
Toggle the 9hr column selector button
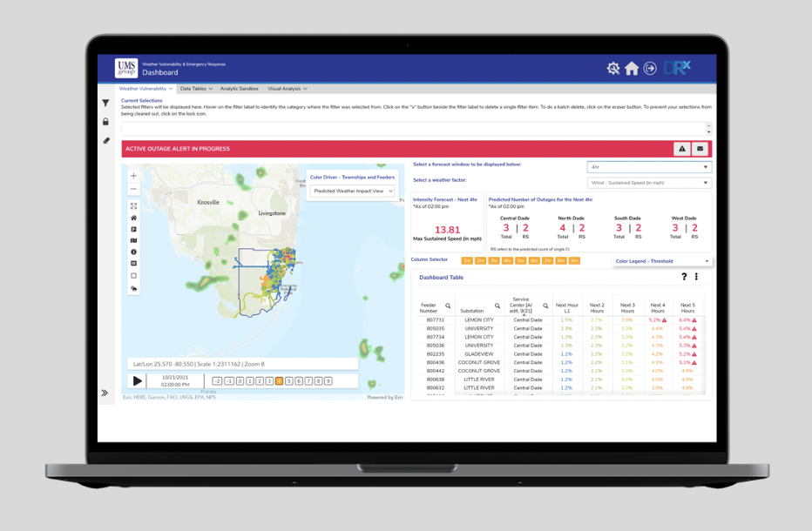point(574,261)
